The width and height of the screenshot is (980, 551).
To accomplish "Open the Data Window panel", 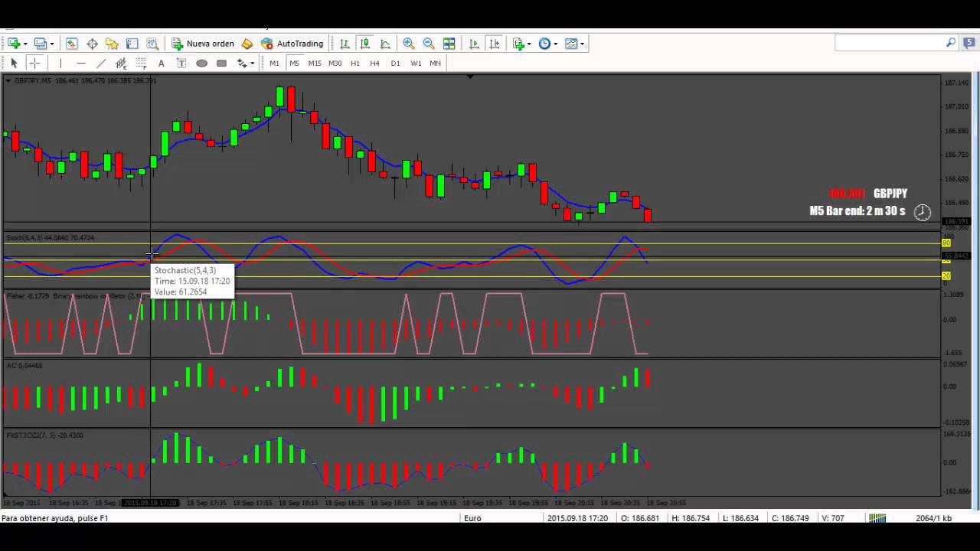I will tap(92, 44).
